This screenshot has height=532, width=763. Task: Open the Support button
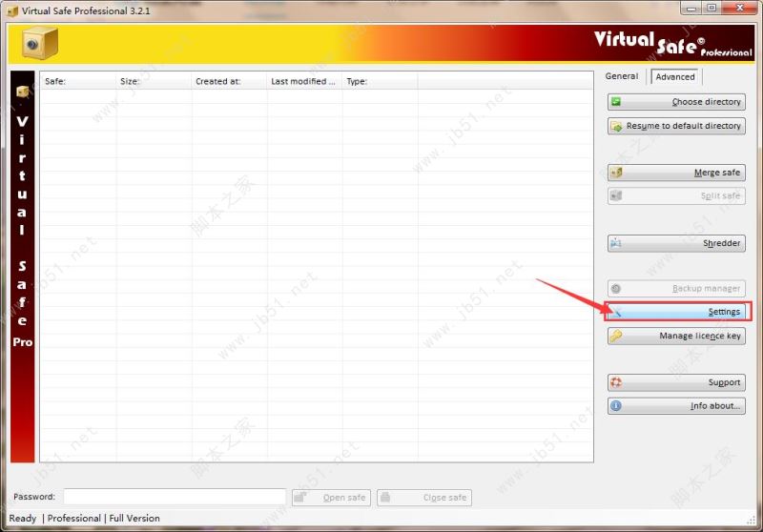[x=676, y=382]
